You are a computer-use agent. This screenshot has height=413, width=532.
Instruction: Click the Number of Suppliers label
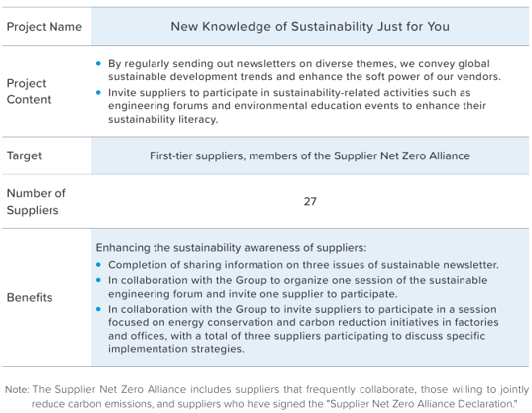pos(36,201)
